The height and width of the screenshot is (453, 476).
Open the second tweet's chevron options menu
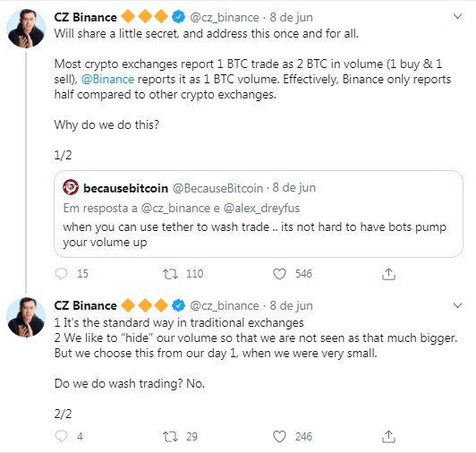click(x=457, y=305)
